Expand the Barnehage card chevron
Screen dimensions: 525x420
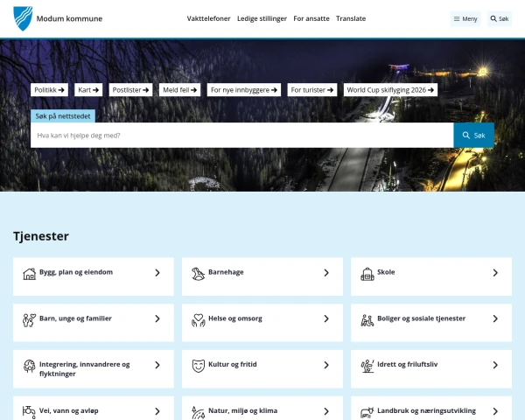326,273
